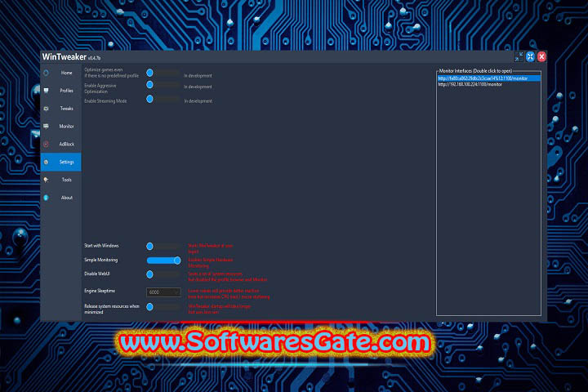Turn off the Simple Monitoring switch
This screenshot has height=392, width=588.
coord(163,261)
